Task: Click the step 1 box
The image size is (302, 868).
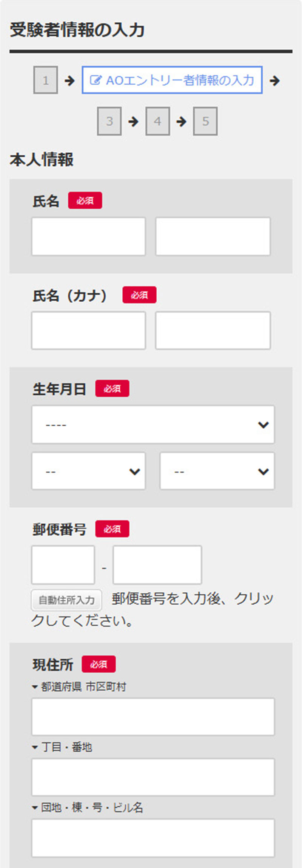Action: pos(46,80)
